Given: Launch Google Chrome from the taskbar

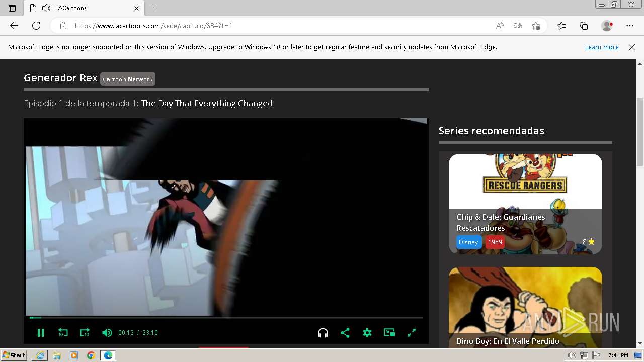Looking at the screenshot, I should pyautogui.click(x=91, y=355).
